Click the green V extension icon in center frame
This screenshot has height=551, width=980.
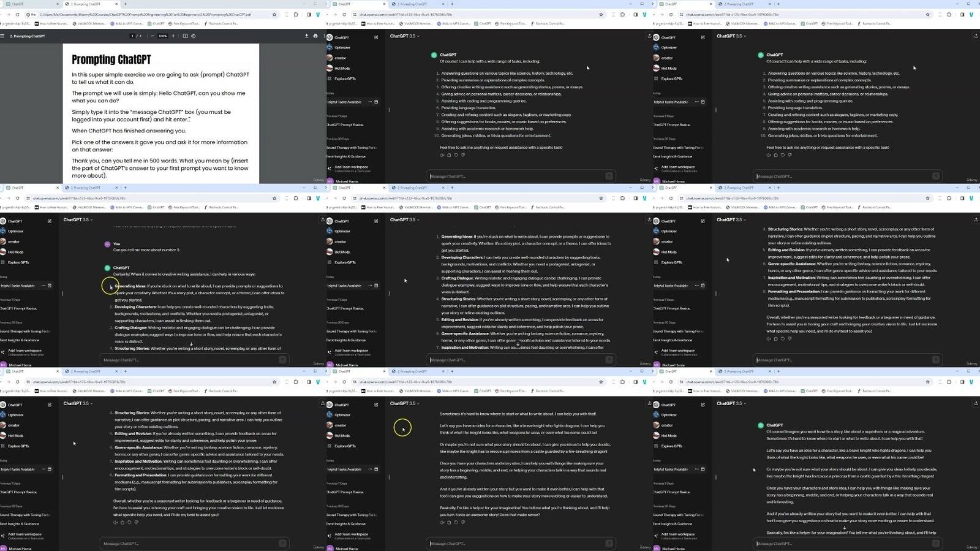[644, 198]
